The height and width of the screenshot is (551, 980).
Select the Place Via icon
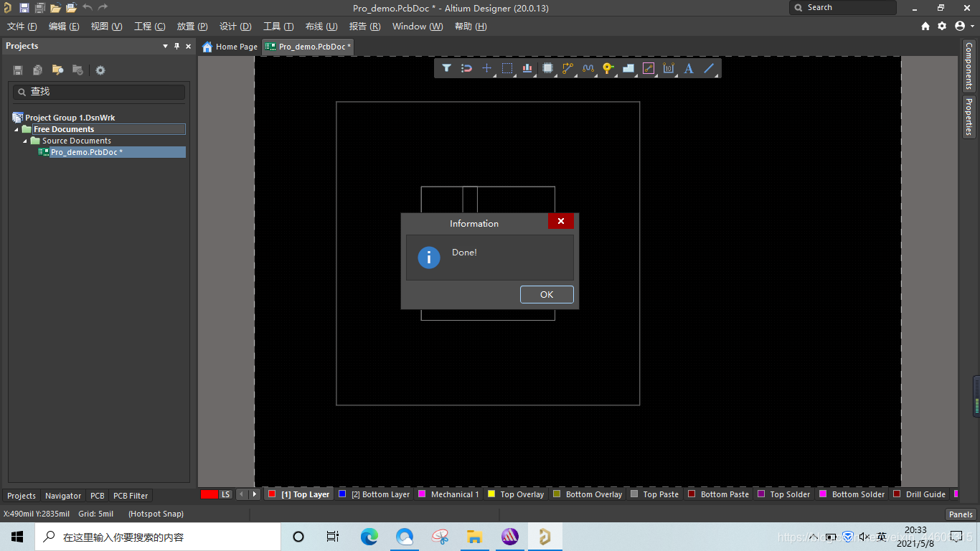coord(608,68)
